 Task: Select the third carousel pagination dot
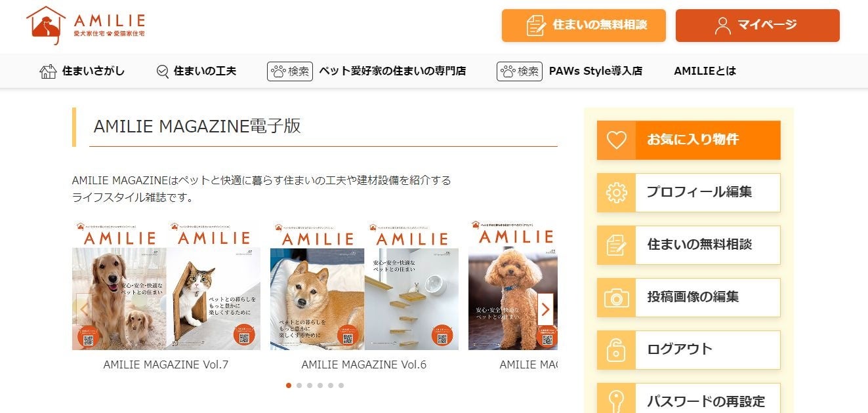(x=310, y=385)
